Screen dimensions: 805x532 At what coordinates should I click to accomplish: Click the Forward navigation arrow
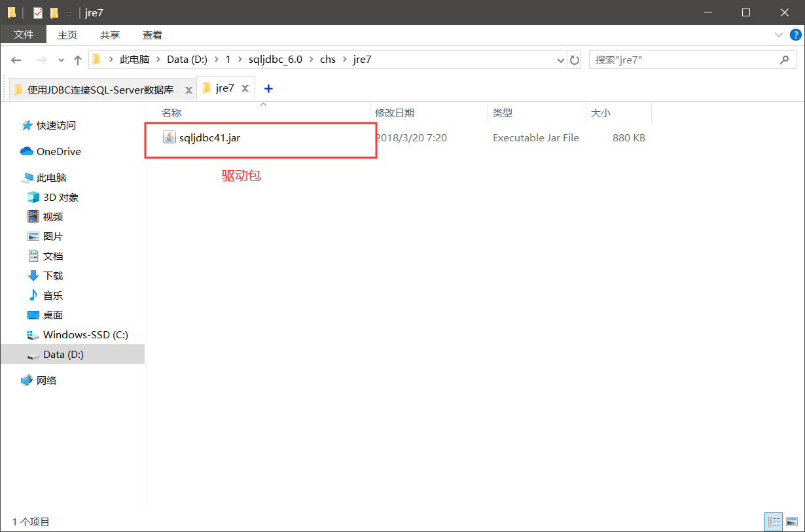tap(41, 60)
